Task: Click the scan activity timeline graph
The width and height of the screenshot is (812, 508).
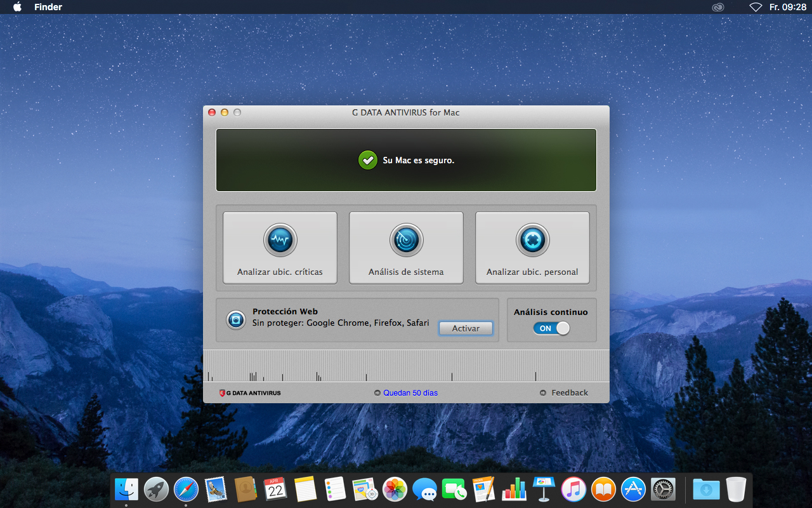Action: pyautogui.click(x=406, y=366)
